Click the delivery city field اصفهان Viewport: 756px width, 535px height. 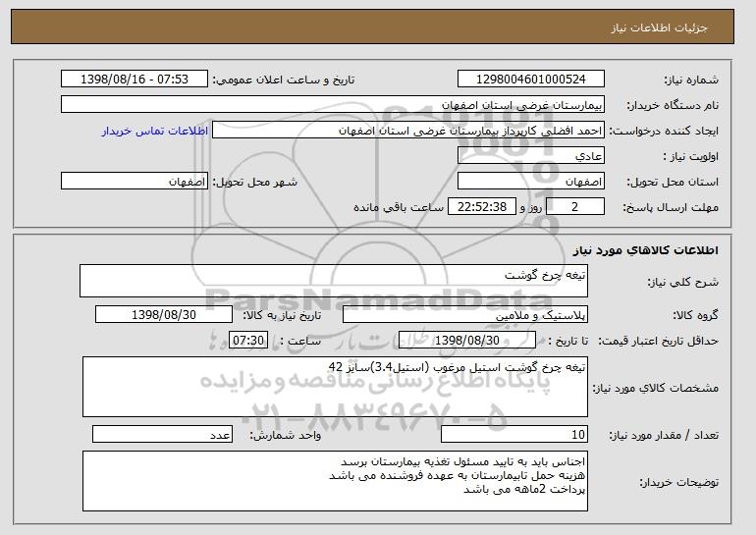pos(135,182)
